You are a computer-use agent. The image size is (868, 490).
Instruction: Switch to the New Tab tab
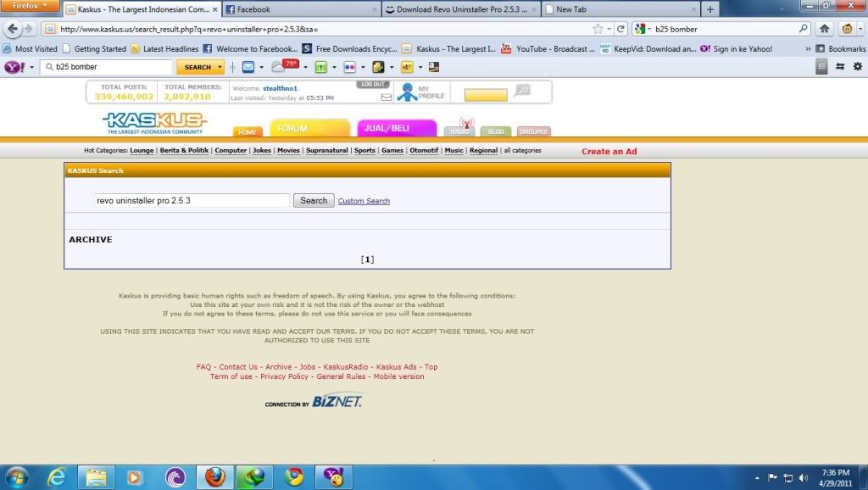(620, 9)
